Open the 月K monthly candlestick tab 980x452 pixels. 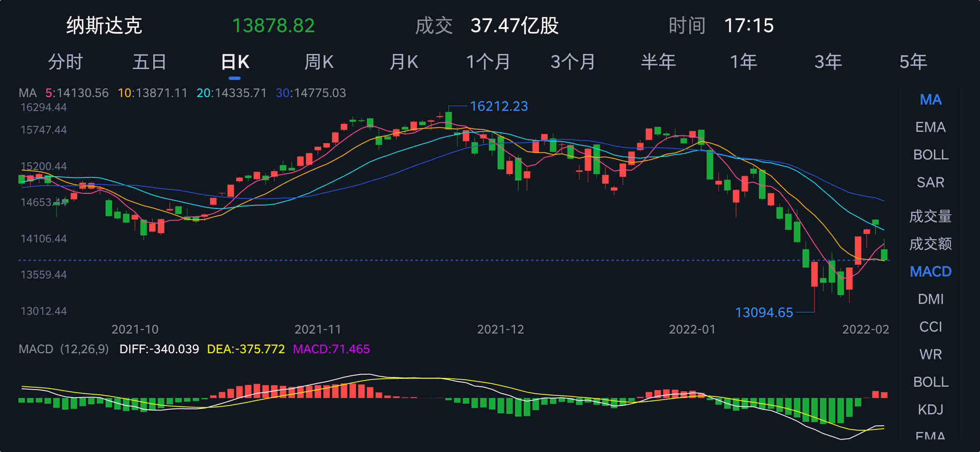click(x=404, y=62)
